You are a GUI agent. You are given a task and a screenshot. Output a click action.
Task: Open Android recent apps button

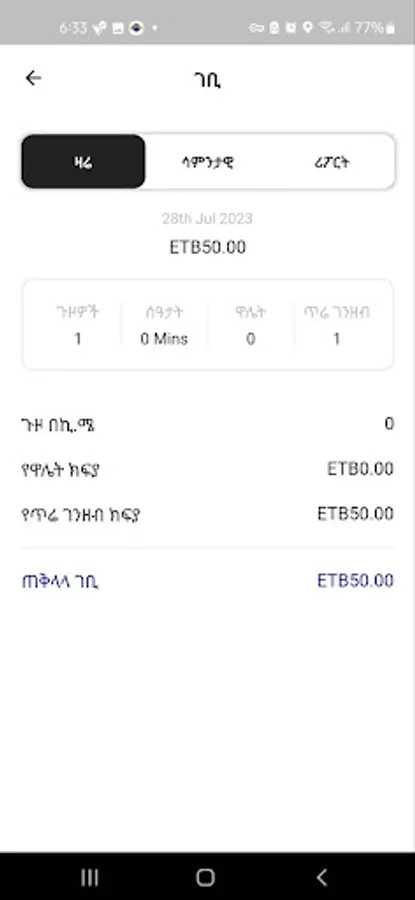click(90, 877)
